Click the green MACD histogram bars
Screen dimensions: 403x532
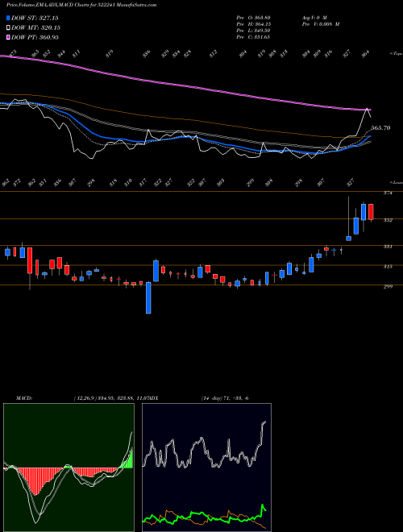[128, 461]
